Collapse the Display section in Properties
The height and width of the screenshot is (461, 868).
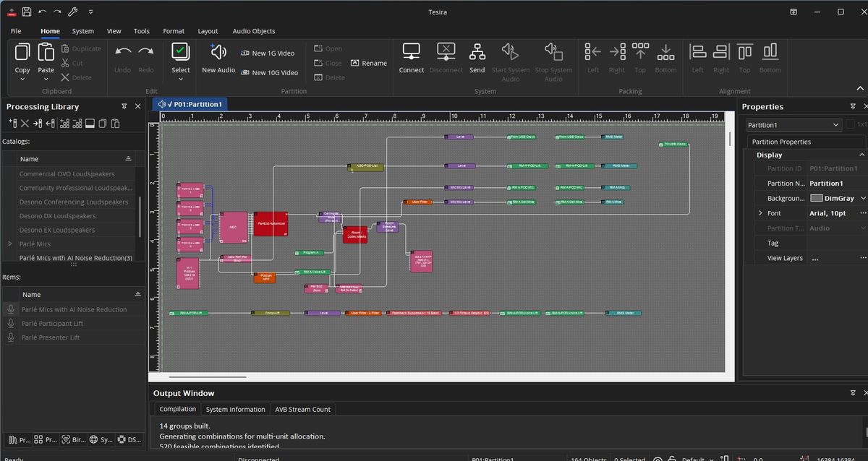point(862,155)
